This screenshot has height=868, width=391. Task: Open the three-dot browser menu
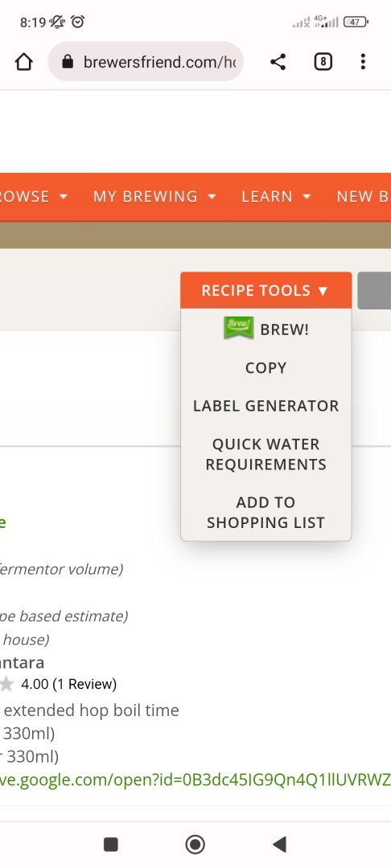point(363,61)
